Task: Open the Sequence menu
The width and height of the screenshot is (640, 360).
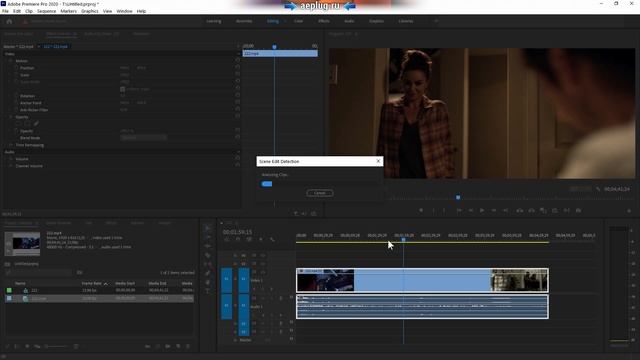Action: tap(47, 11)
